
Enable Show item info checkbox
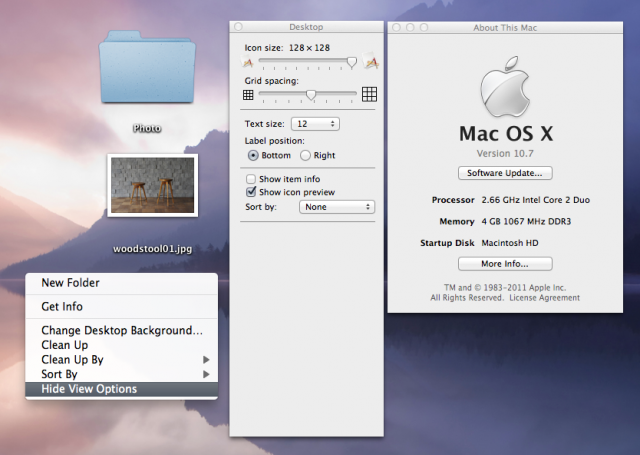tap(251, 179)
